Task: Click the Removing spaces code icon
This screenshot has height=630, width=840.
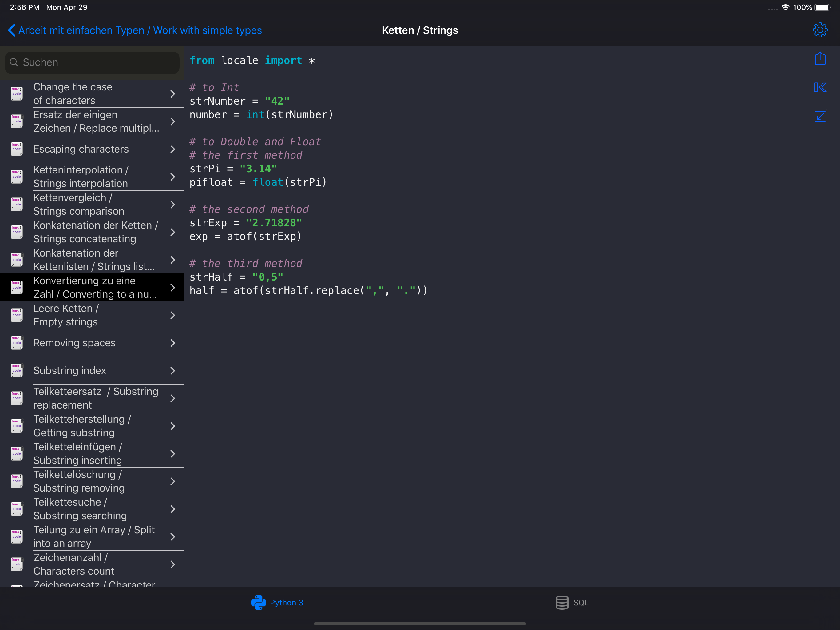Action: [x=17, y=343]
